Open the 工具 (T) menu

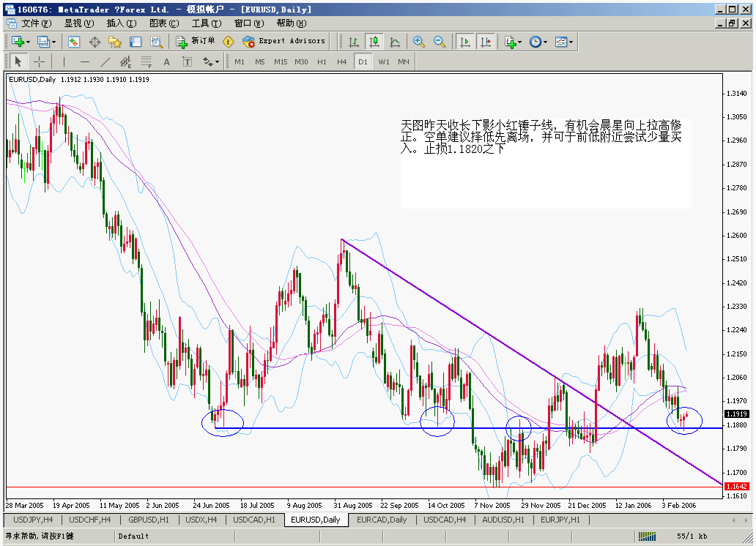click(x=207, y=23)
